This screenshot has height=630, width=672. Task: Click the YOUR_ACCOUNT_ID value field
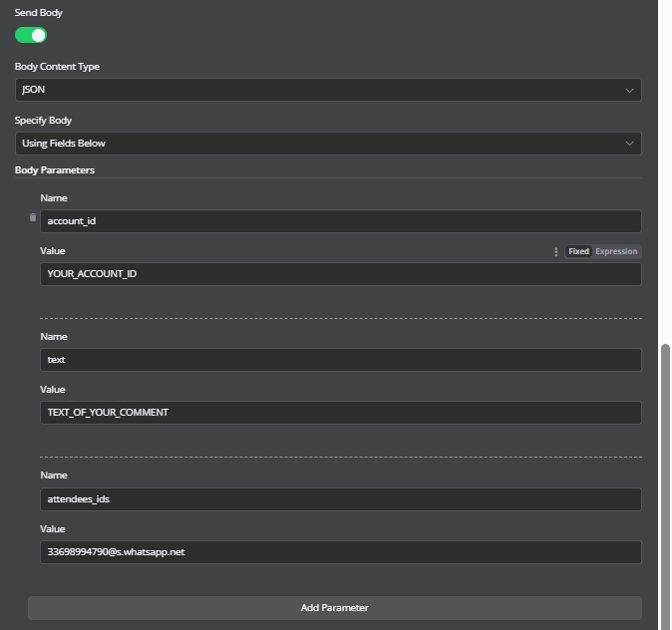(x=341, y=274)
